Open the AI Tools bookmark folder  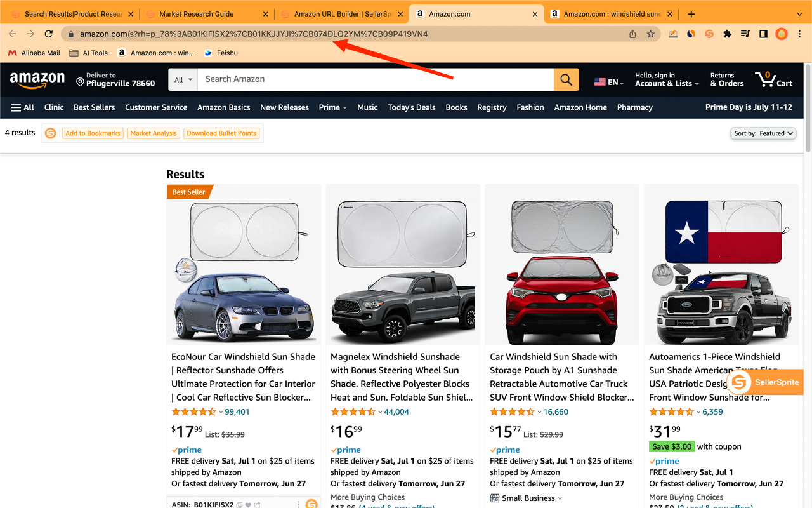click(89, 53)
